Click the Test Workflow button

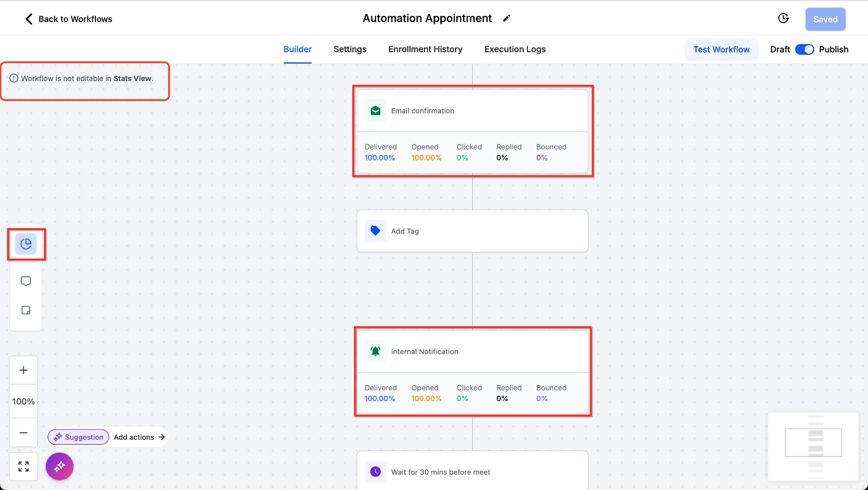pyautogui.click(x=721, y=49)
